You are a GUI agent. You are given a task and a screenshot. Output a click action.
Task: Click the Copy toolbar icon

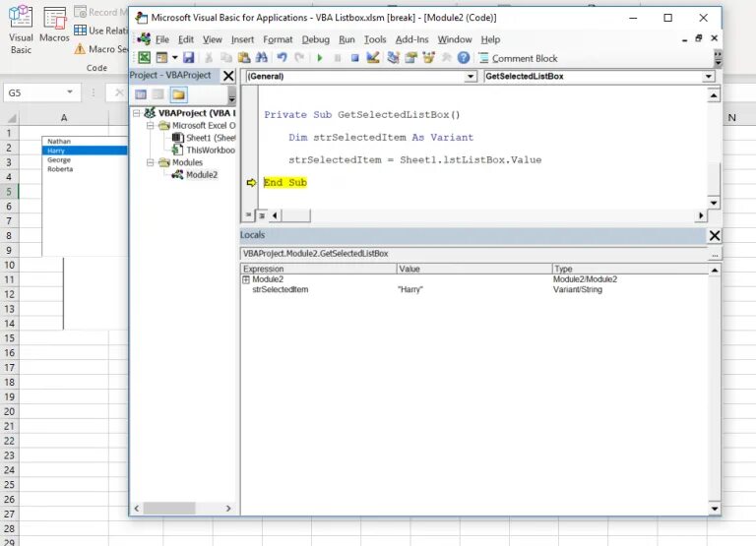pyautogui.click(x=226, y=58)
